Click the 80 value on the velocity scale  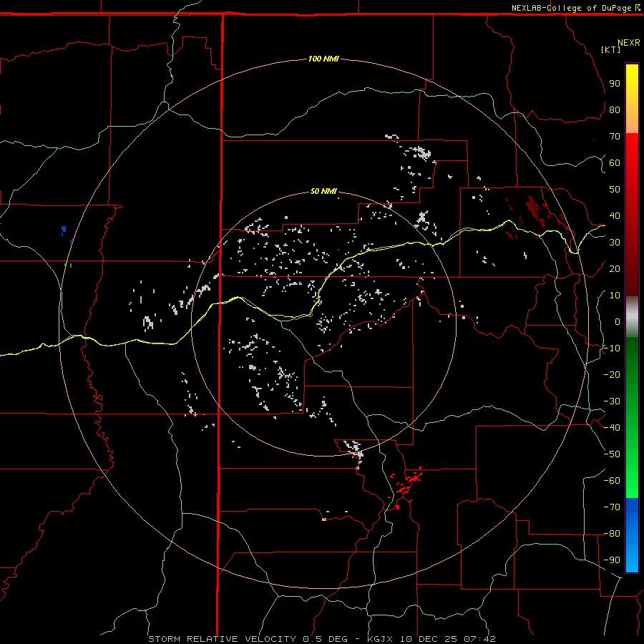(615, 109)
